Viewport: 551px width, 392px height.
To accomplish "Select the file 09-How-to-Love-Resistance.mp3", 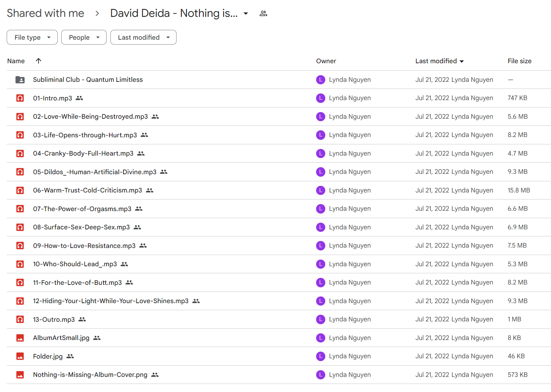I will click(x=84, y=246).
